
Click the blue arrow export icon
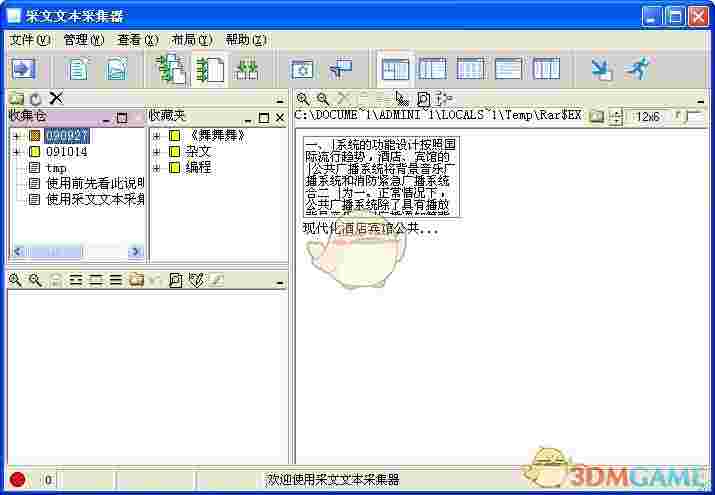pos(23,69)
